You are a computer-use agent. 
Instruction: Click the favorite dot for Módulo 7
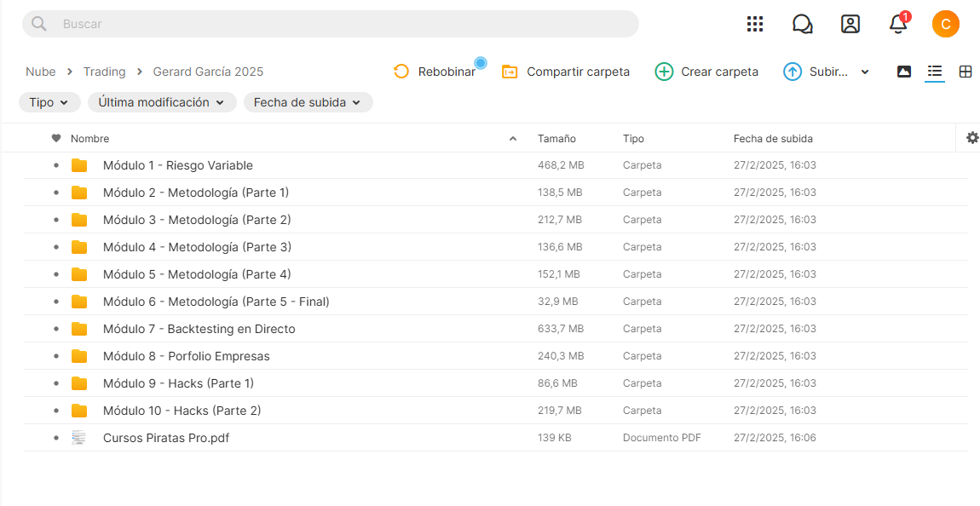56,329
